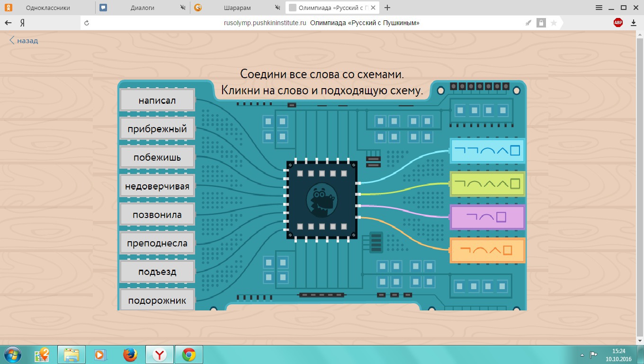
Task: Pick the purple word scheme
Action: 487,217
